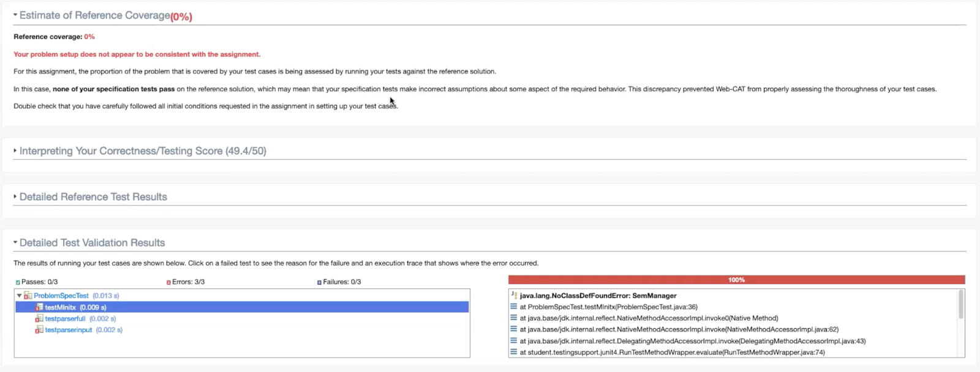Image resolution: width=980 pixels, height=372 pixels.
Task: Click the 'Failures: 0/3' count
Action: tap(342, 282)
